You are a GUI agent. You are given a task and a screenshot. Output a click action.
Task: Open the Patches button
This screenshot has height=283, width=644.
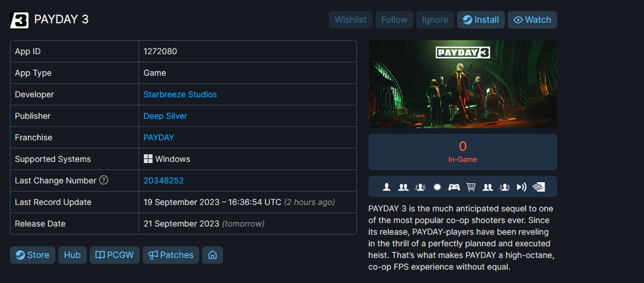tap(171, 255)
